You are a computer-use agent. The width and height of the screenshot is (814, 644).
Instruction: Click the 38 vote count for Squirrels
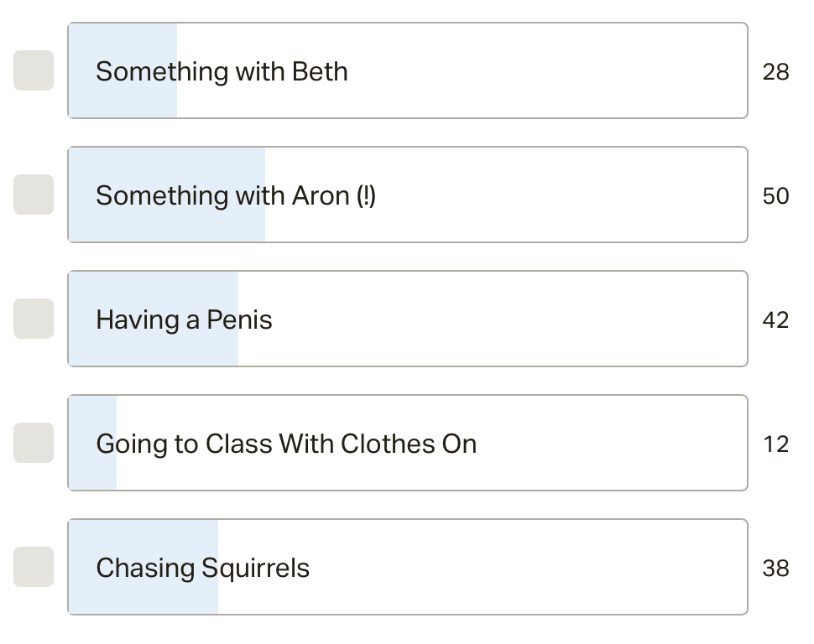click(x=775, y=569)
